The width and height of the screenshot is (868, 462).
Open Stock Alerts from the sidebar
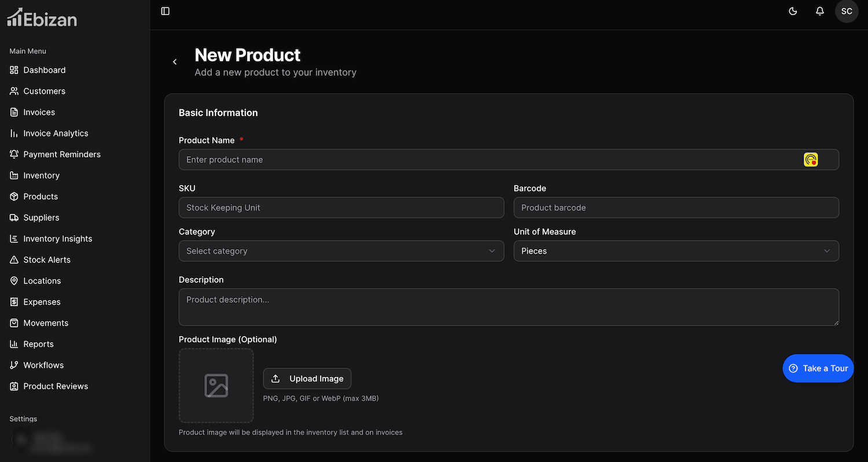[x=47, y=260]
